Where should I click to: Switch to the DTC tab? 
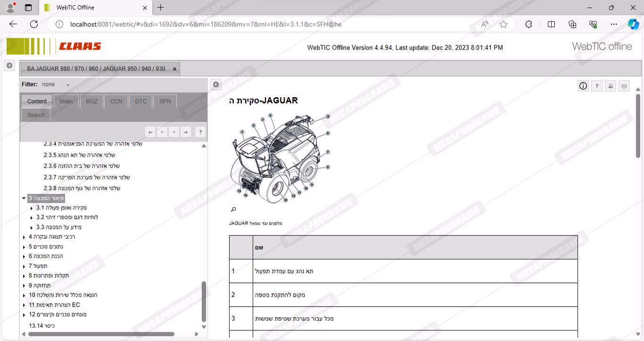pyautogui.click(x=140, y=101)
